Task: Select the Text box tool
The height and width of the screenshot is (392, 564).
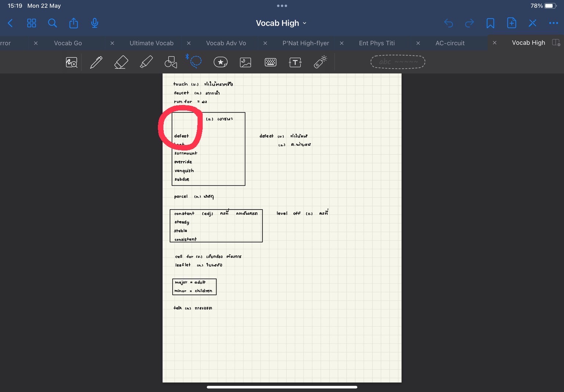Action: (295, 62)
